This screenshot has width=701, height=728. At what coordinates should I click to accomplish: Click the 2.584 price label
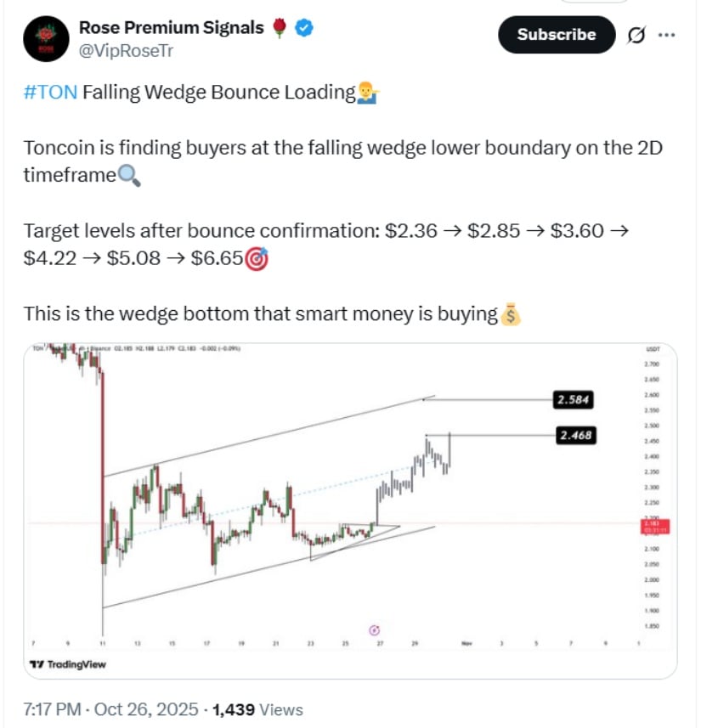tap(571, 398)
